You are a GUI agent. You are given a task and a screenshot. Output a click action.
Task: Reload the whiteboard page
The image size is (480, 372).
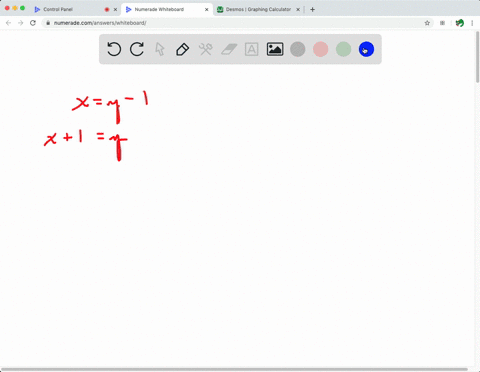(33, 23)
